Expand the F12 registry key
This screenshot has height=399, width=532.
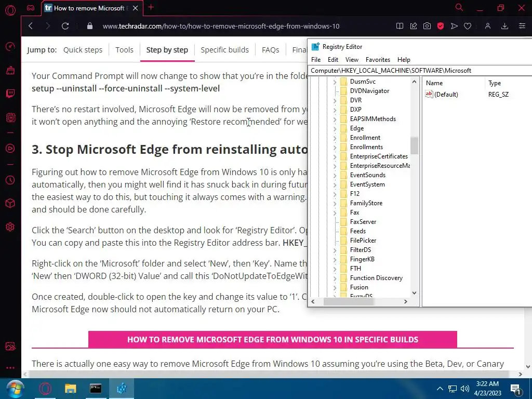335,194
